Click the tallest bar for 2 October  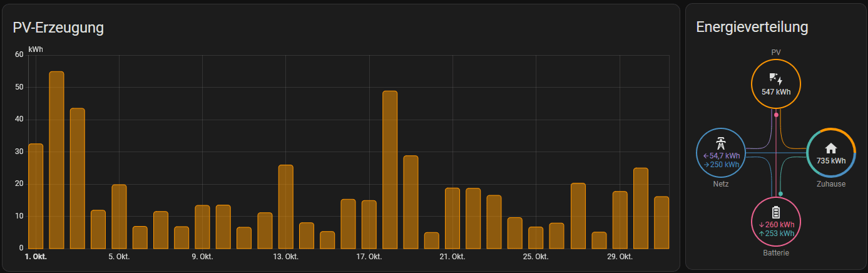pyautogui.click(x=56, y=160)
